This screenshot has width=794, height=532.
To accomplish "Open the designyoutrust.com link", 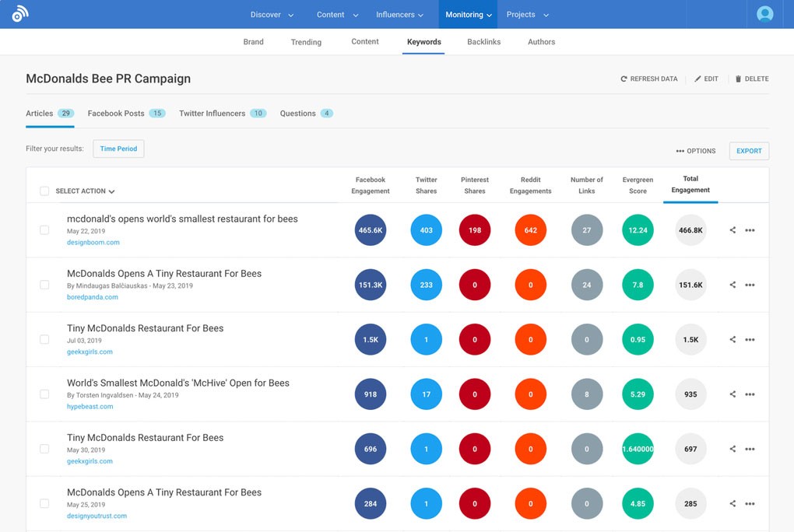I will pyautogui.click(x=97, y=516).
